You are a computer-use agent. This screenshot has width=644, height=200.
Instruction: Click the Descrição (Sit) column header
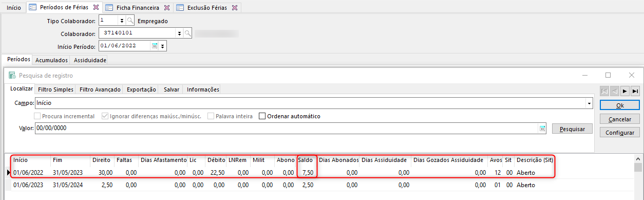(x=535, y=160)
